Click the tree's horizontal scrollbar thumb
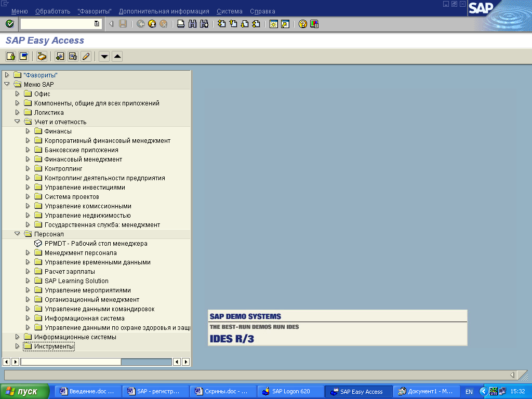Image resolution: width=532 pixels, height=399 pixels. click(x=71, y=362)
